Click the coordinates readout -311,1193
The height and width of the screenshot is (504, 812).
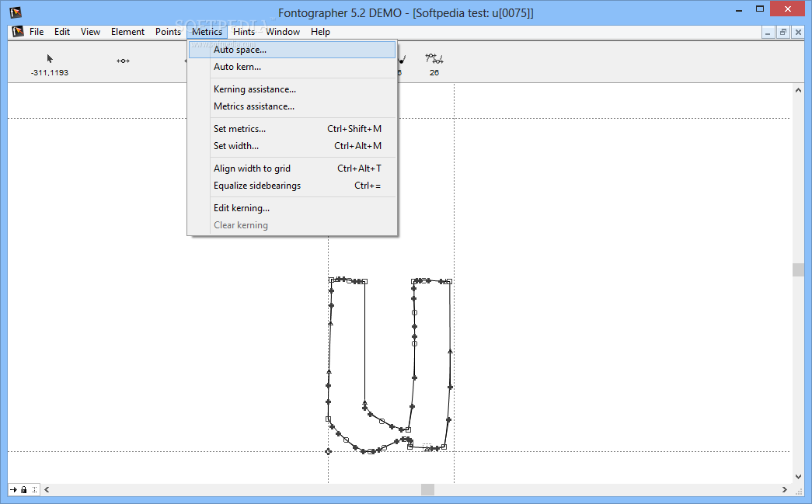tap(50, 72)
